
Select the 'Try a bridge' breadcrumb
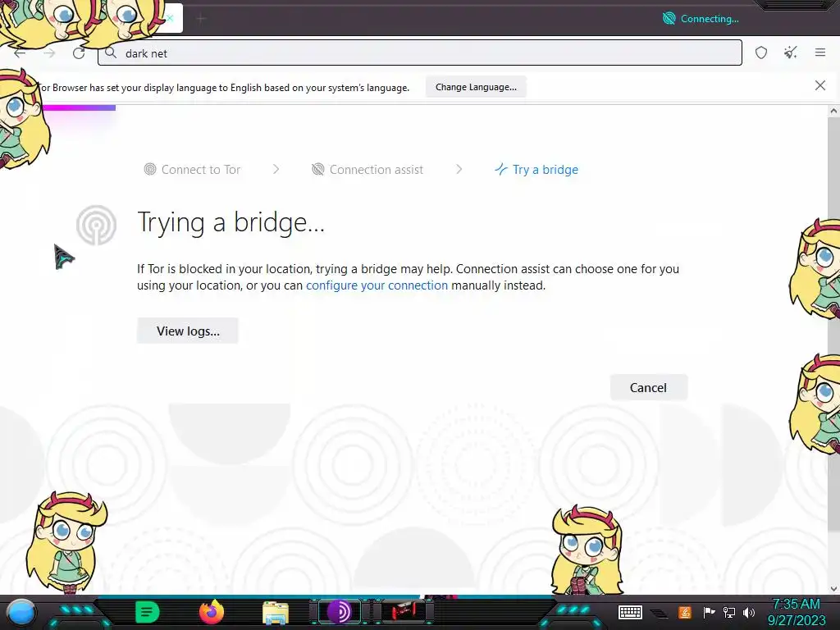(x=536, y=169)
